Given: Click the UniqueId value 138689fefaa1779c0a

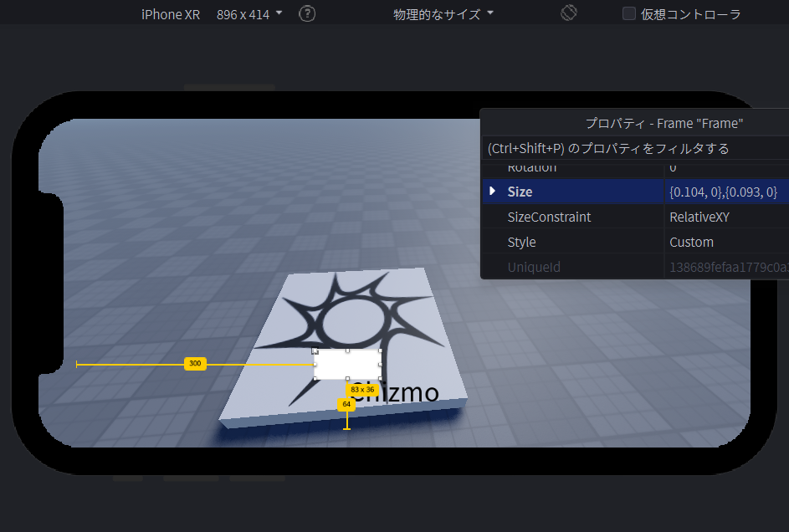Looking at the screenshot, I should [729, 267].
